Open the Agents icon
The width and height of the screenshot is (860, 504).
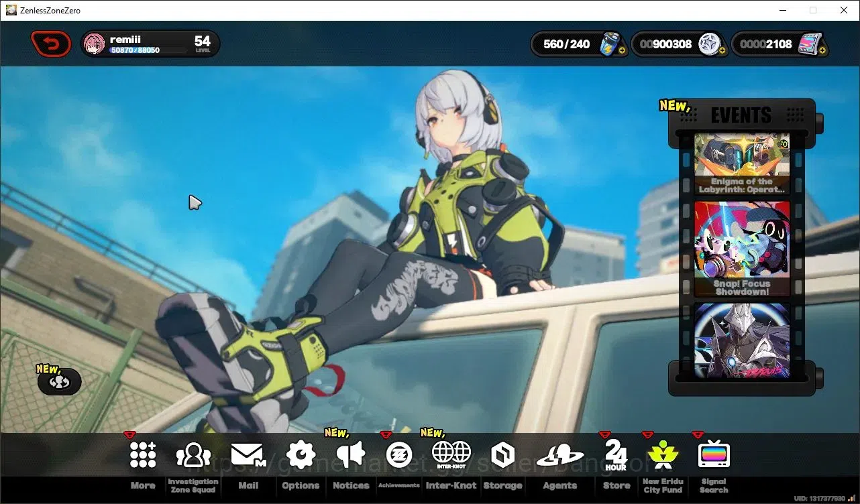pyautogui.click(x=560, y=455)
